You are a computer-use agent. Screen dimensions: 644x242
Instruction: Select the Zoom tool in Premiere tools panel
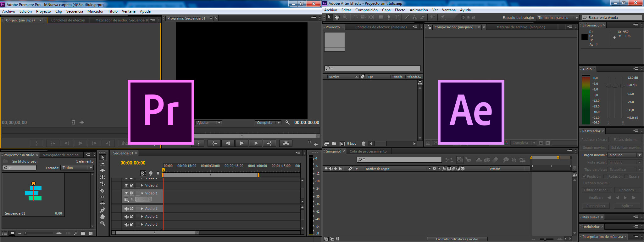[x=103, y=223]
